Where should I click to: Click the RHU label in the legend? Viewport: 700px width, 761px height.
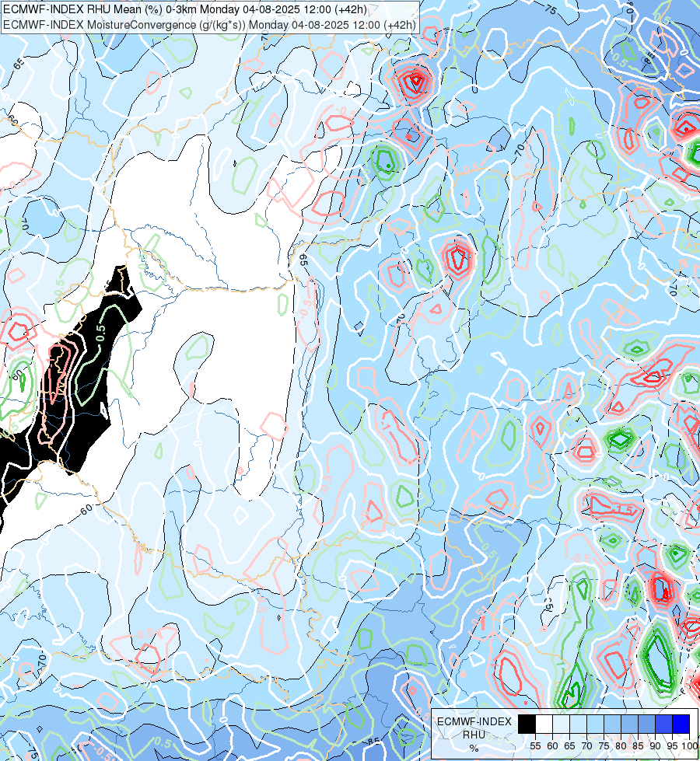click(x=474, y=735)
